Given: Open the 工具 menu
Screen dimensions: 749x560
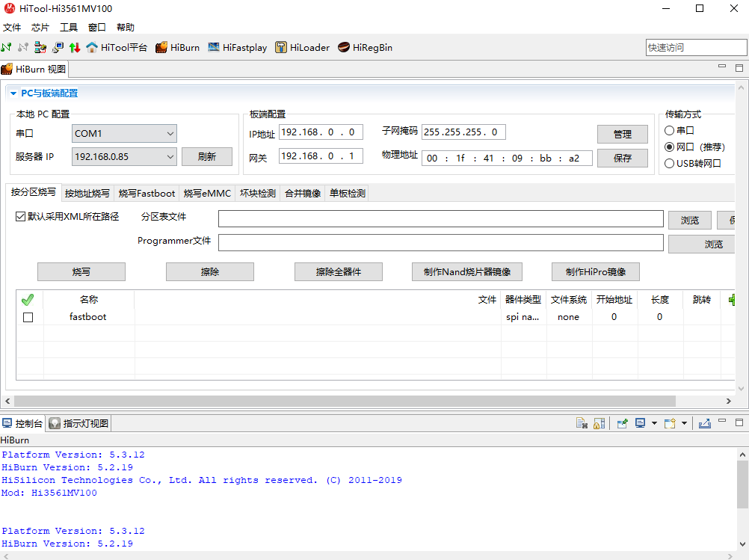Looking at the screenshot, I should click(68, 27).
